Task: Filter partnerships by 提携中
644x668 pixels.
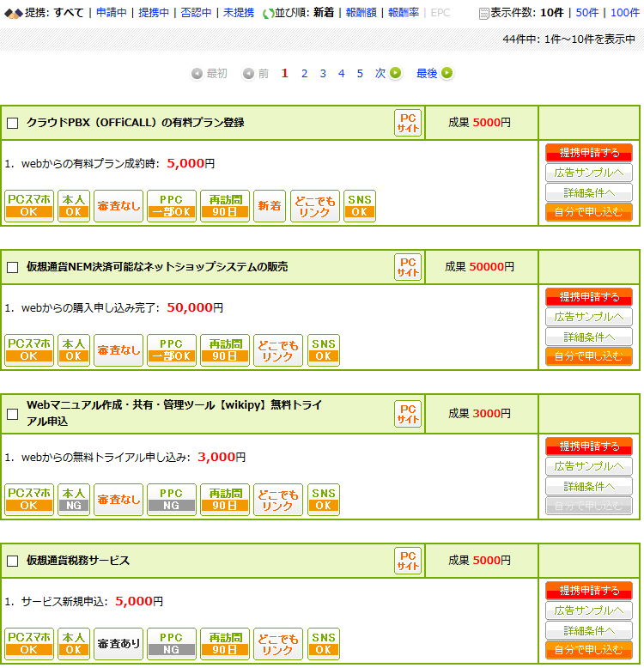Action: coord(154,13)
